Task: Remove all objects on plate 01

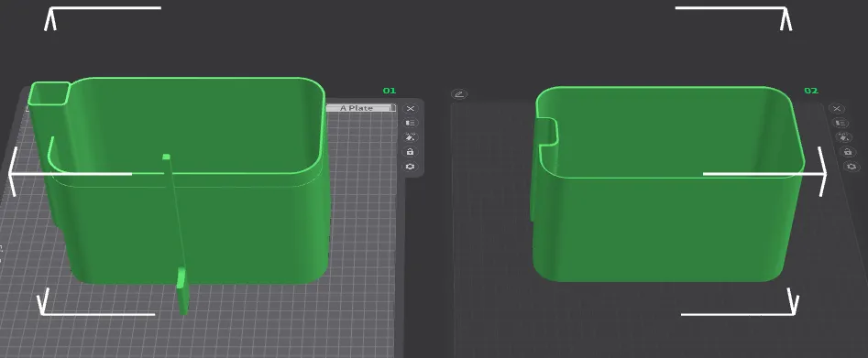Action: pyautogui.click(x=411, y=108)
